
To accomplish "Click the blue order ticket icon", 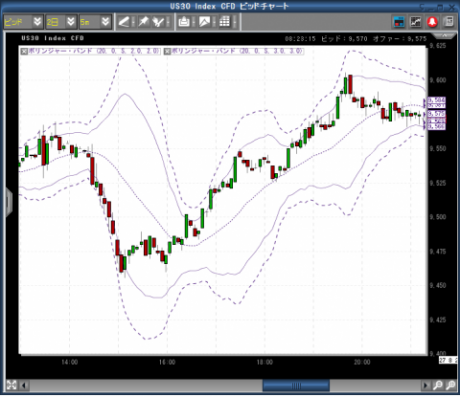I will pos(399,22).
